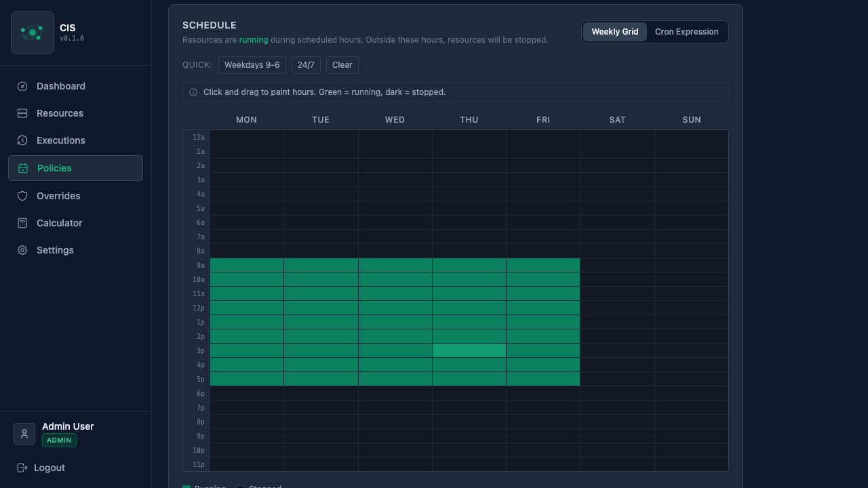Toggle Thursday 3p highlighted cell
Image resolution: width=868 pixels, height=488 pixels.
(469, 350)
